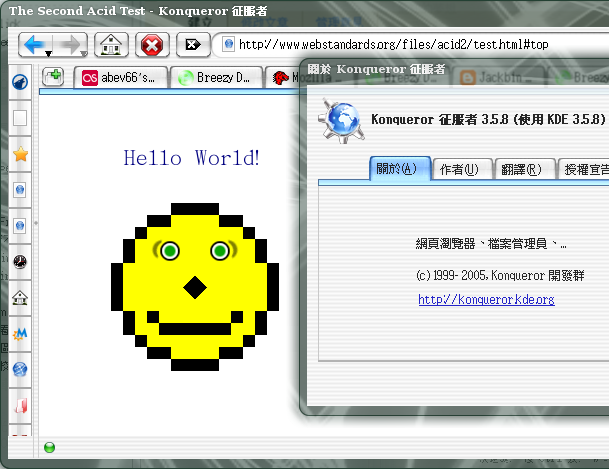Image resolution: width=609 pixels, height=469 pixels.
Task: Select the 關於(A) tab in About dialog
Action: point(399,168)
